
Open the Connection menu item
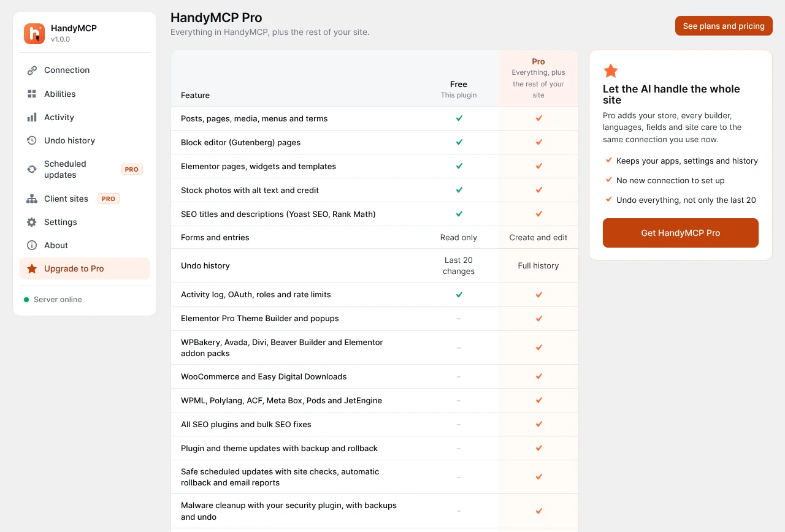click(x=85, y=70)
